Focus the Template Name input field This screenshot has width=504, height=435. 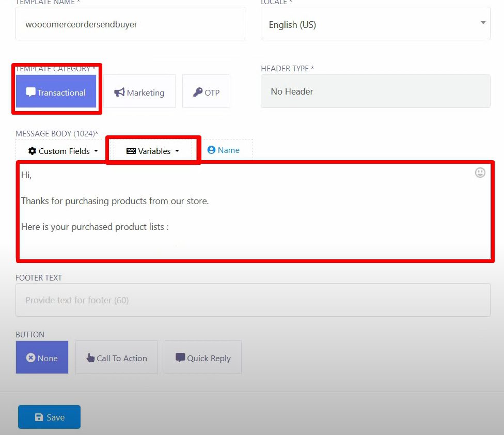[x=130, y=24]
